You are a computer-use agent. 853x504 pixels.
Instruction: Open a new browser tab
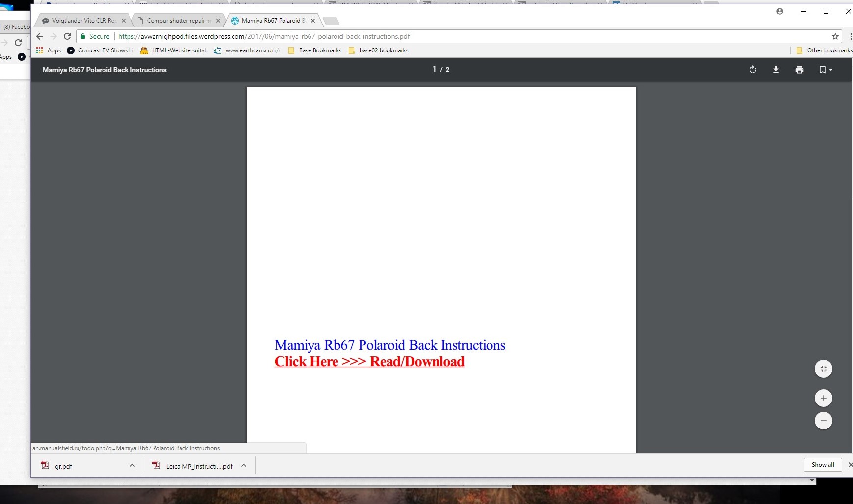[331, 21]
